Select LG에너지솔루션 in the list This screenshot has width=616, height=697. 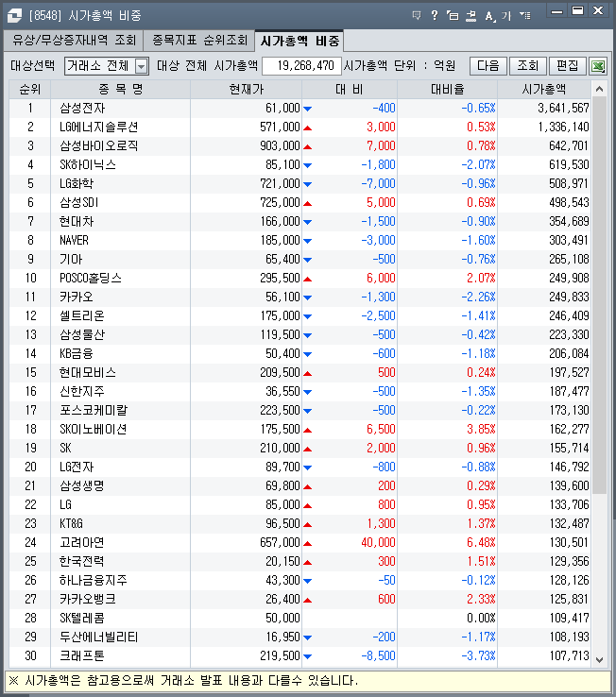coord(99,127)
